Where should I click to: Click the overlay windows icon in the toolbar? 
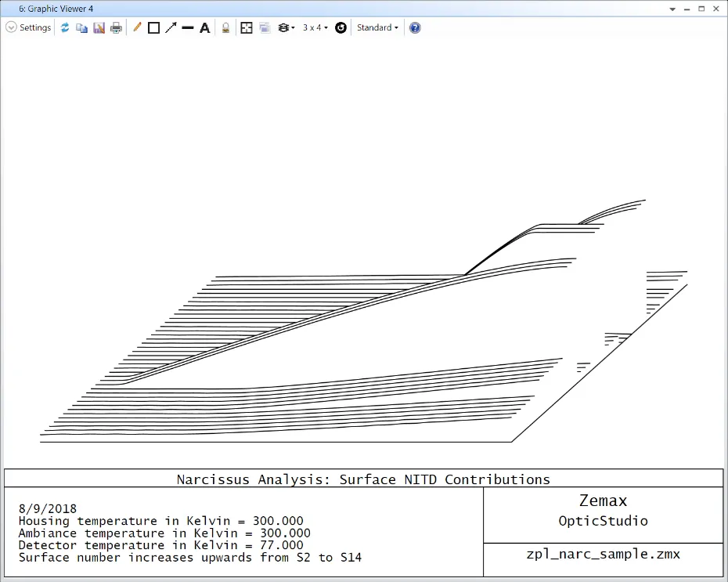[265, 27]
